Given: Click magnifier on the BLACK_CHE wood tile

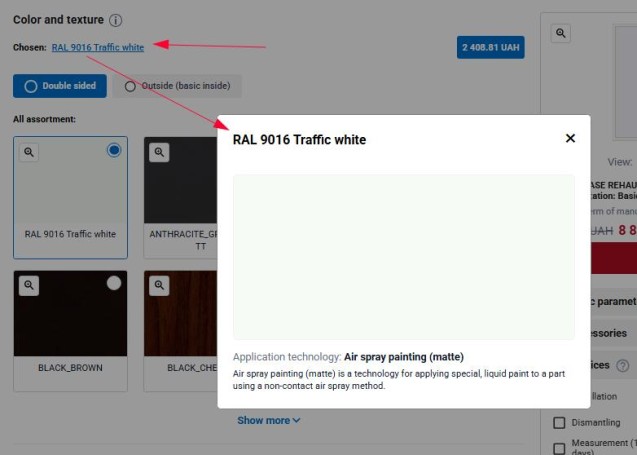Looking at the screenshot, I should [x=159, y=286].
